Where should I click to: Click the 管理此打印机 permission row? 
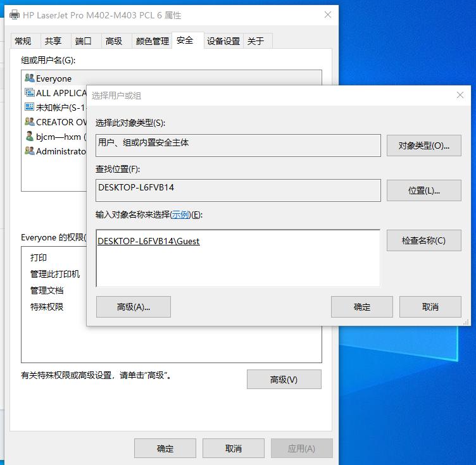55,274
